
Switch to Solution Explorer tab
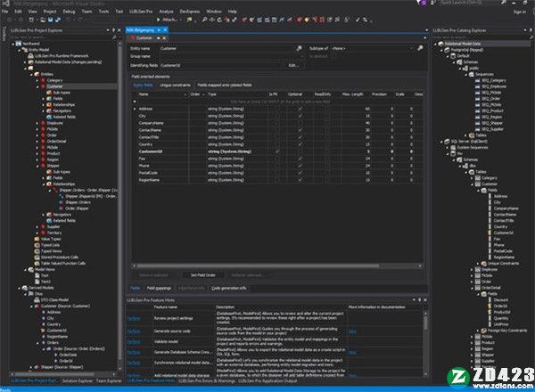(x=78, y=380)
